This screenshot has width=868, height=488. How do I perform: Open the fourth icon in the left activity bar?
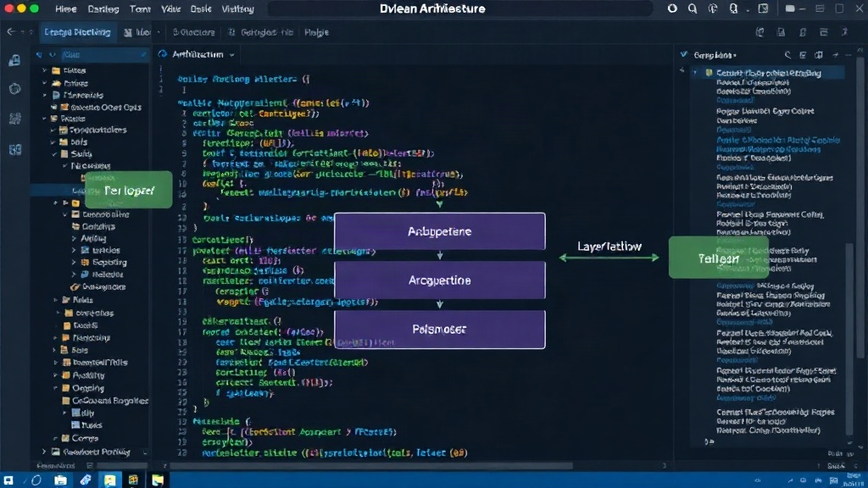[x=15, y=149]
